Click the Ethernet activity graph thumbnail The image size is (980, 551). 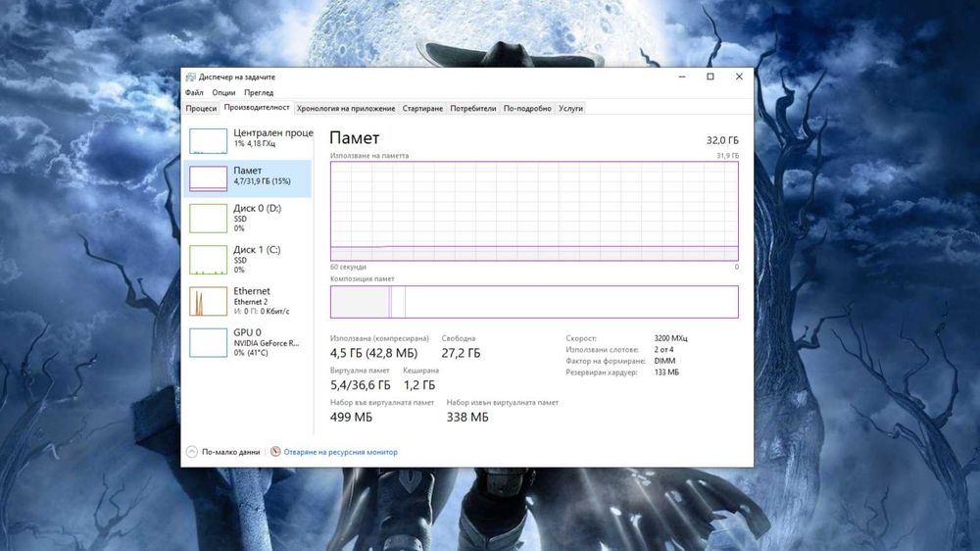tap(208, 301)
